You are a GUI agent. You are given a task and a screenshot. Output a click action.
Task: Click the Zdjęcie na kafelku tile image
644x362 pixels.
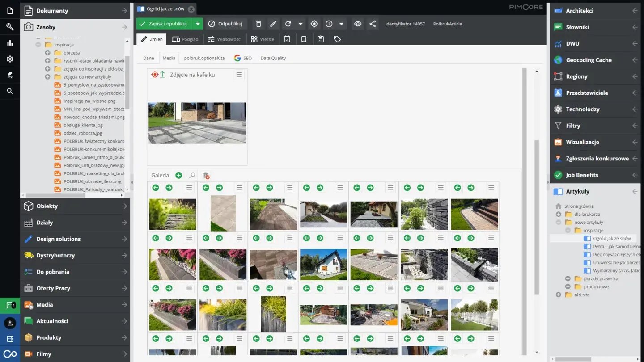point(197,123)
